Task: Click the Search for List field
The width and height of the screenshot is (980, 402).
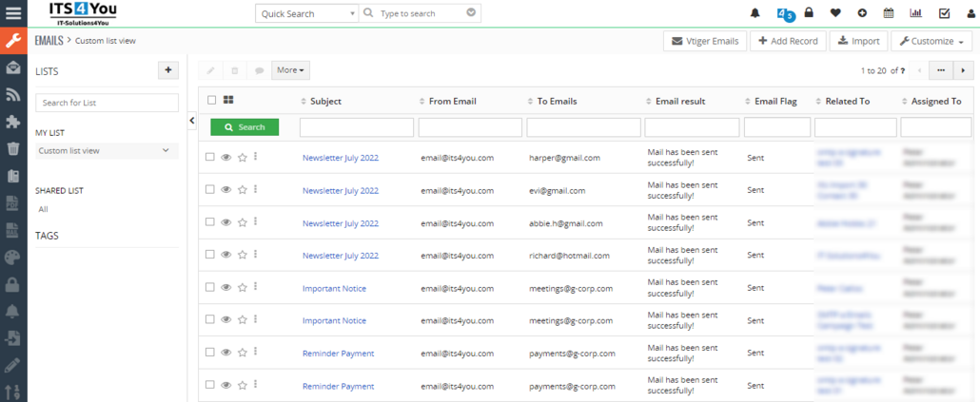Action: tap(107, 103)
